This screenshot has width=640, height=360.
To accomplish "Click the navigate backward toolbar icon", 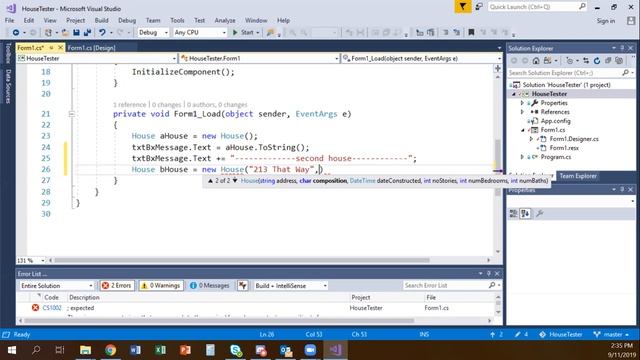I will pos(16,32).
